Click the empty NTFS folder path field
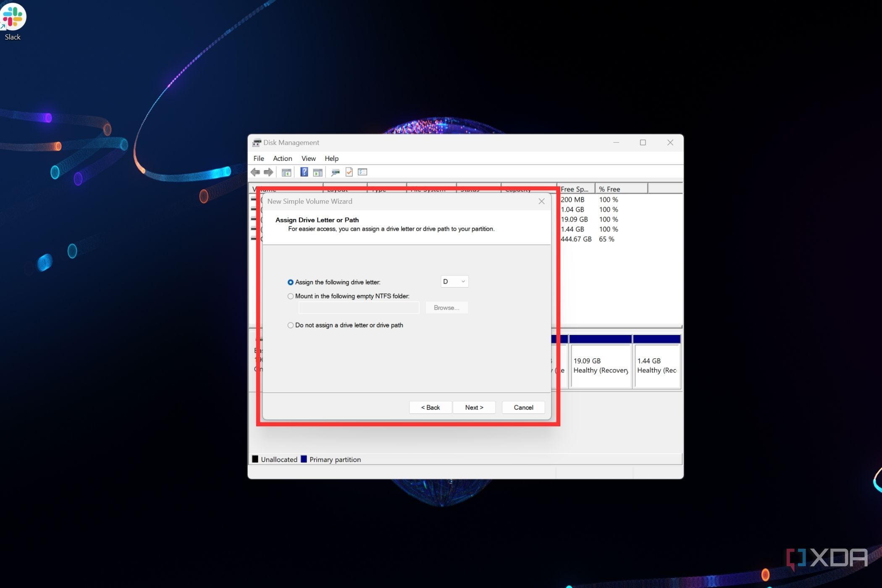Image resolution: width=882 pixels, height=588 pixels. pyautogui.click(x=358, y=307)
